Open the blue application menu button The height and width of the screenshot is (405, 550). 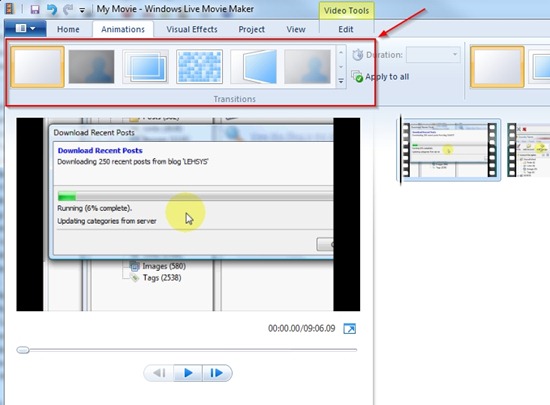25,28
